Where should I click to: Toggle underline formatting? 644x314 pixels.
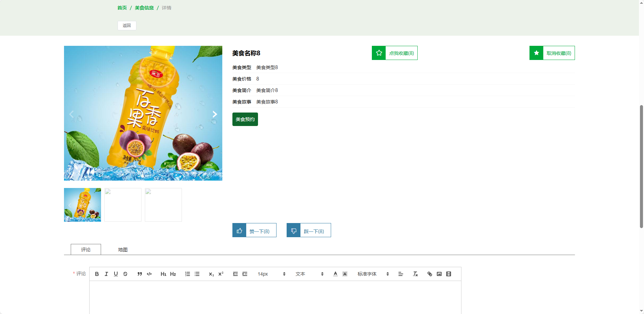click(116, 274)
